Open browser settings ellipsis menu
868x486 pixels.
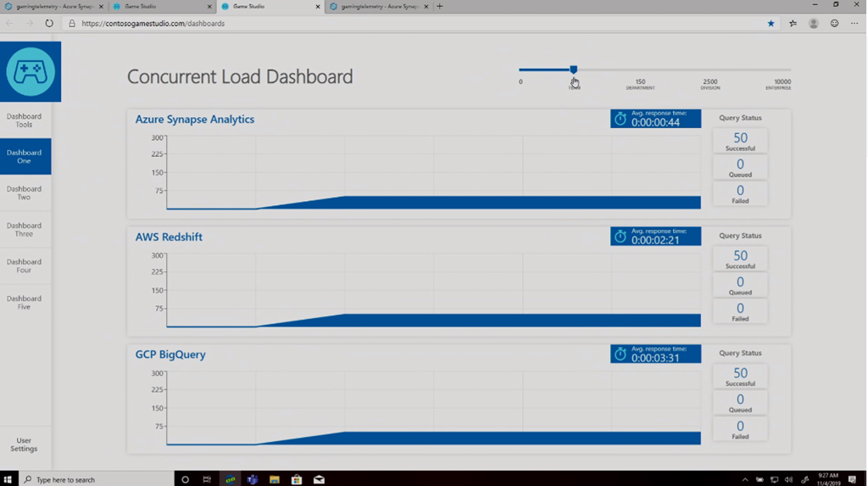pyautogui.click(x=854, y=23)
